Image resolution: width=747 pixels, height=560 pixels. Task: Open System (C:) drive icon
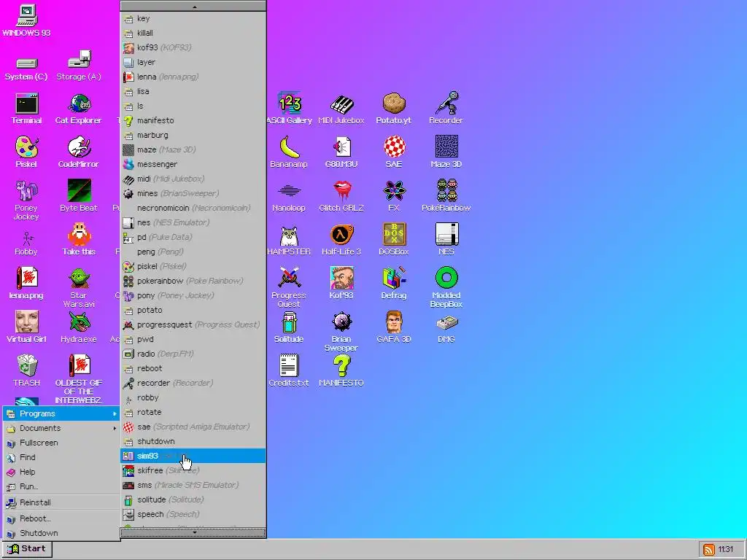[x=27, y=69]
